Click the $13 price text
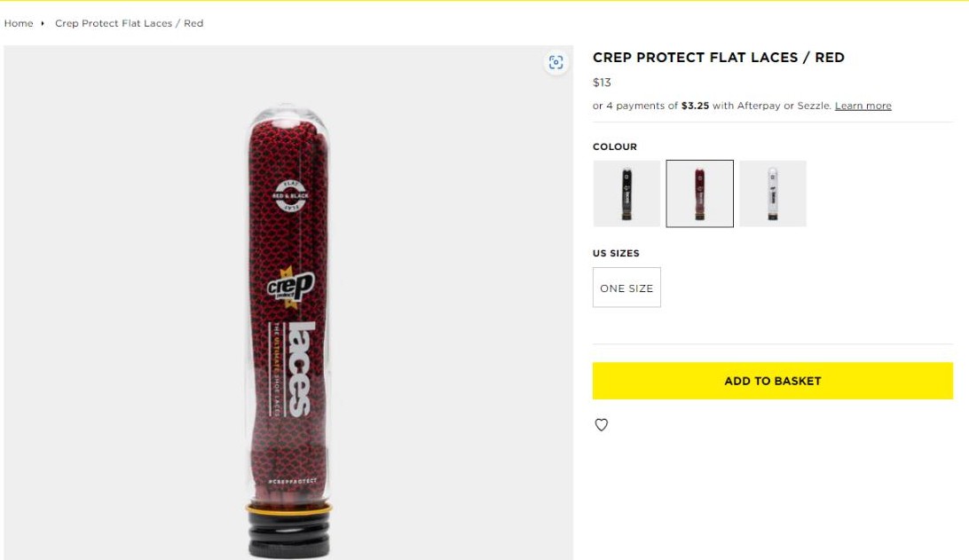Image resolution: width=969 pixels, height=560 pixels. coord(602,83)
